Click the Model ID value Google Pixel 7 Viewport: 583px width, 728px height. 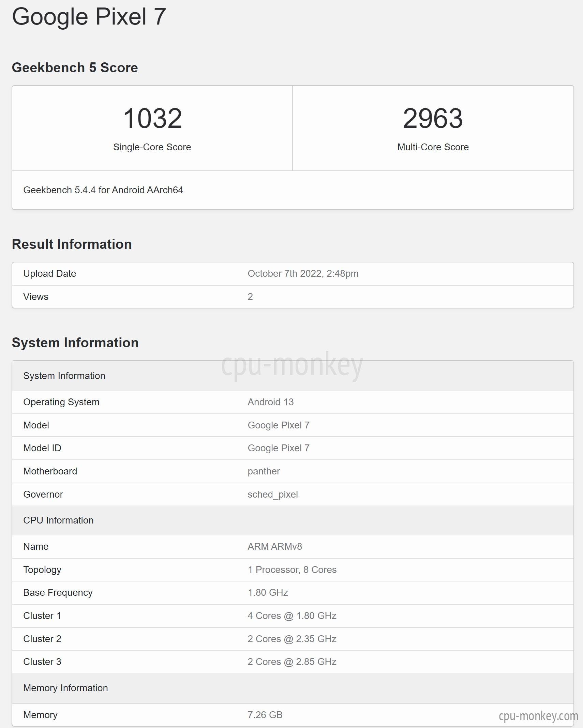279,448
